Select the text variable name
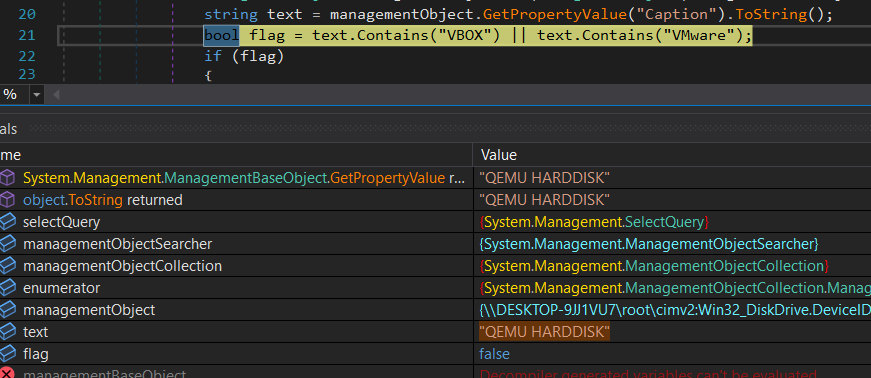This screenshot has width=871, height=378. click(36, 332)
